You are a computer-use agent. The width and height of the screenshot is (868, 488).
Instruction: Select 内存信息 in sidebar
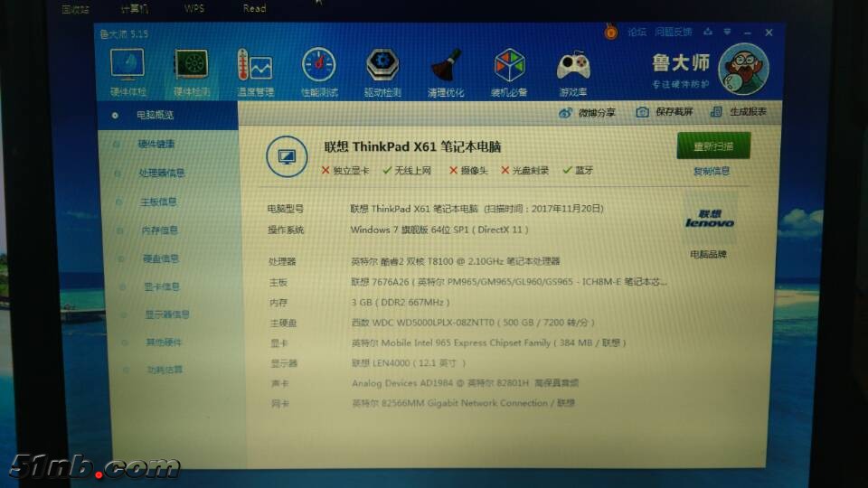[x=159, y=230]
